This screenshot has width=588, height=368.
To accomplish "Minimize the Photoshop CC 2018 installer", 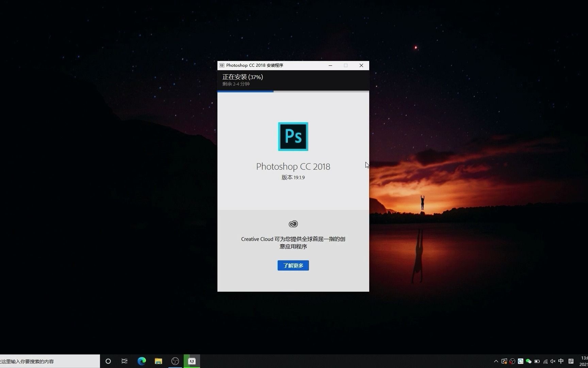I will [330, 65].
